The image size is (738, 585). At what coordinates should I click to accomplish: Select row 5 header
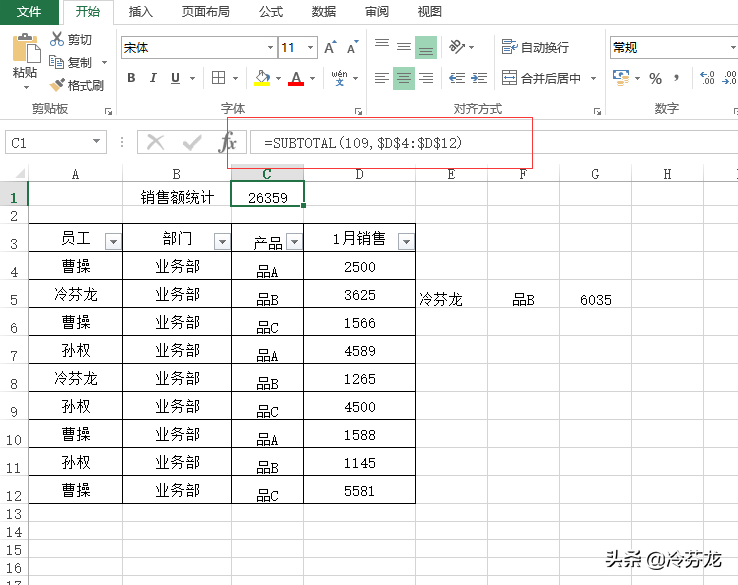click(x=14, y=294)
